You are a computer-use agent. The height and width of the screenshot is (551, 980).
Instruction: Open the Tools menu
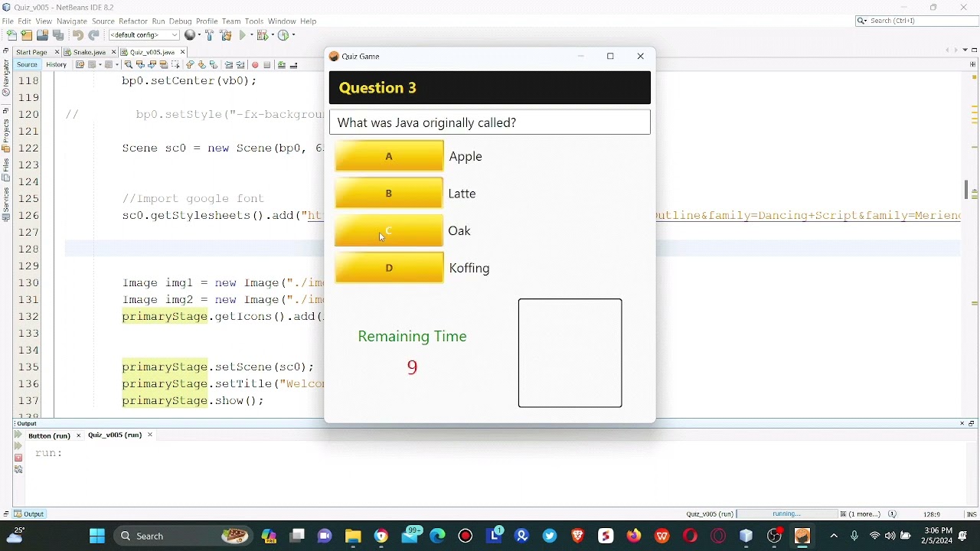point(254,21)
